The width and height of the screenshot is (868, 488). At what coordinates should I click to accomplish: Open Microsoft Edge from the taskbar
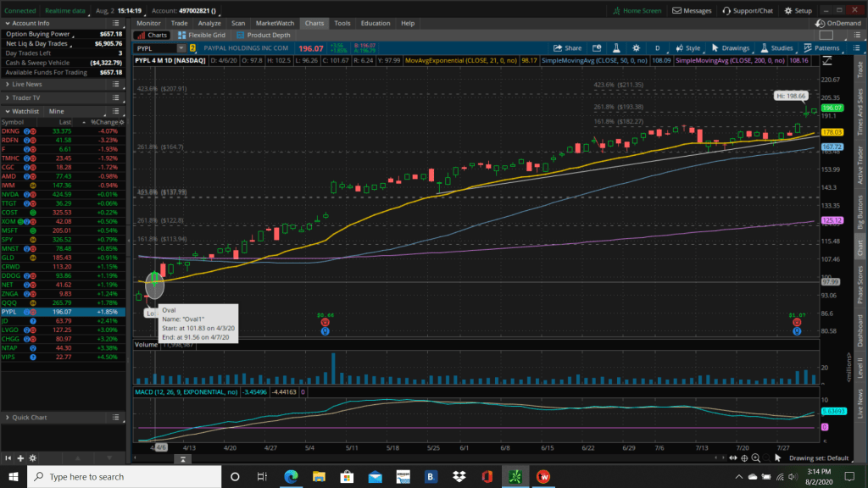click(x=291, y=476)
